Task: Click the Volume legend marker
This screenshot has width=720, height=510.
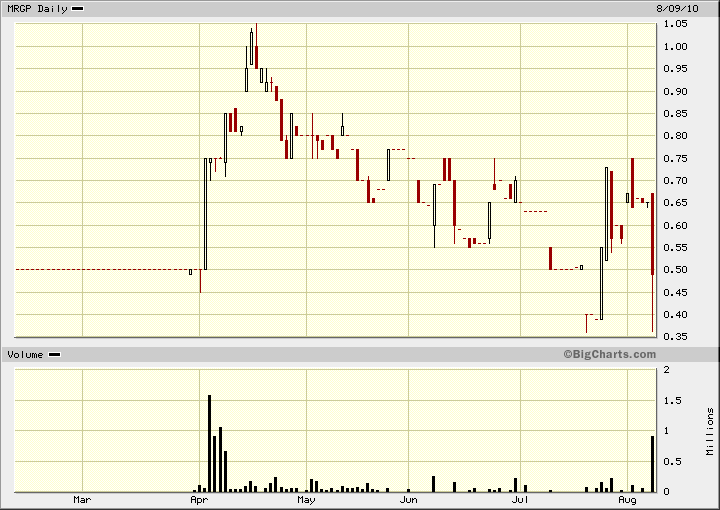Action: [x=55, y=355]
